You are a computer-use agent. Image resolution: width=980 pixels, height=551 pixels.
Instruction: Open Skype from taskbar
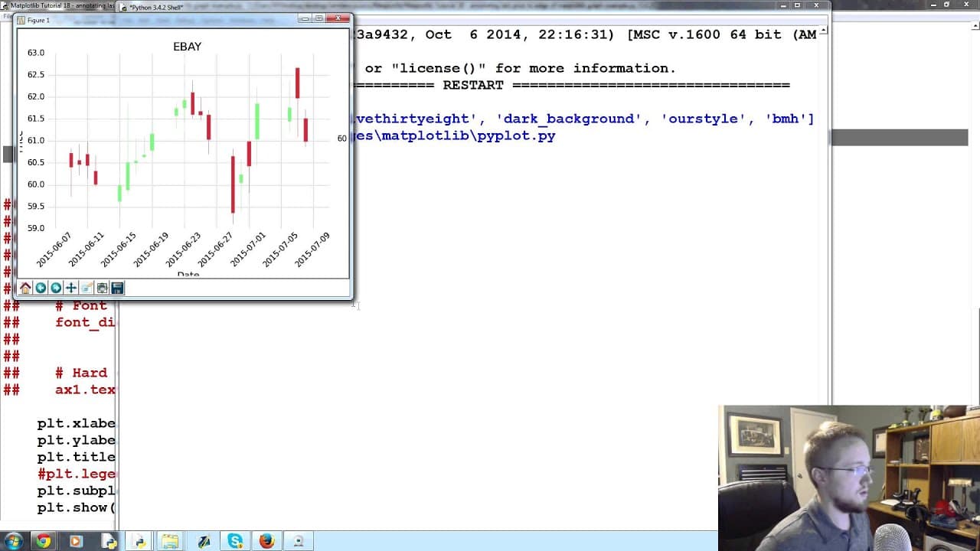point(235,541)
